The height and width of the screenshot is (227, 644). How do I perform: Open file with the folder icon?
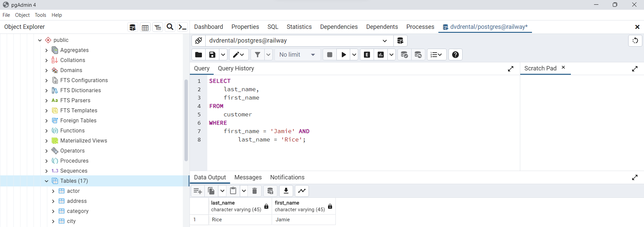(199, 55)
